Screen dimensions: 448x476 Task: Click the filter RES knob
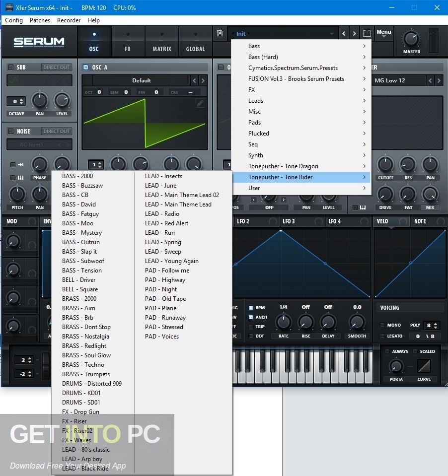[x=408, y=164]
